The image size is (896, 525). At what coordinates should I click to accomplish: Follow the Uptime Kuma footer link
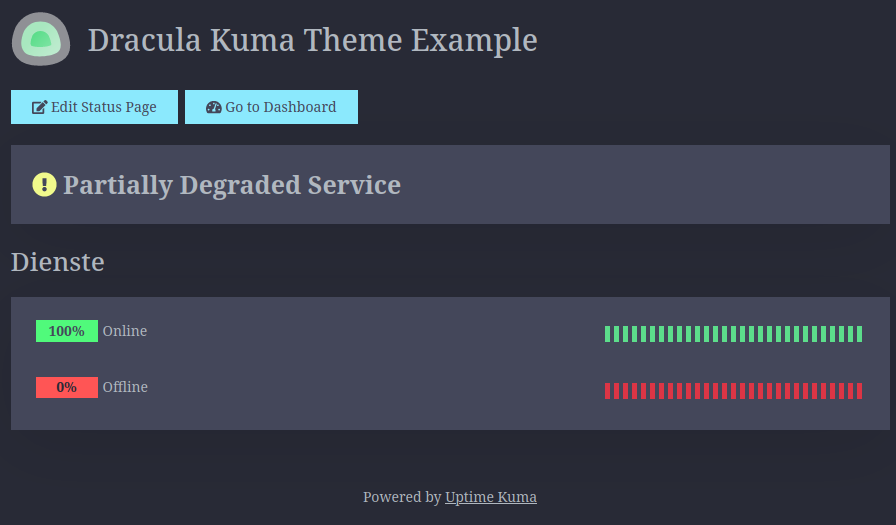(491, 497)
